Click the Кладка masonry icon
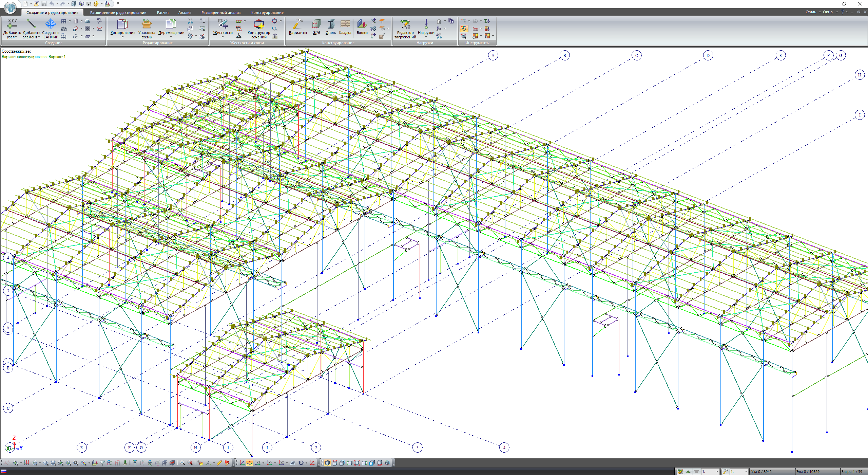Image resolution: width=868 pixels, height=475 pixels. click(345, 24)
